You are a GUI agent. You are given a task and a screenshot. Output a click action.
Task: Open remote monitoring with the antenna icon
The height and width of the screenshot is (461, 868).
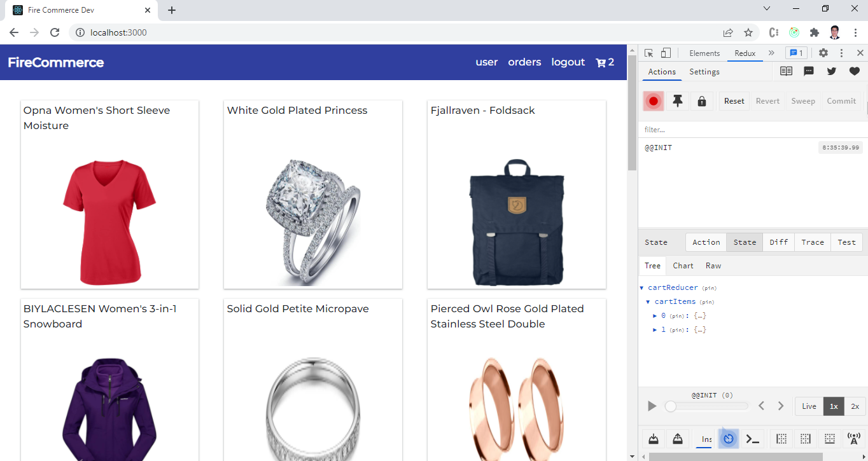coord(853,439)
